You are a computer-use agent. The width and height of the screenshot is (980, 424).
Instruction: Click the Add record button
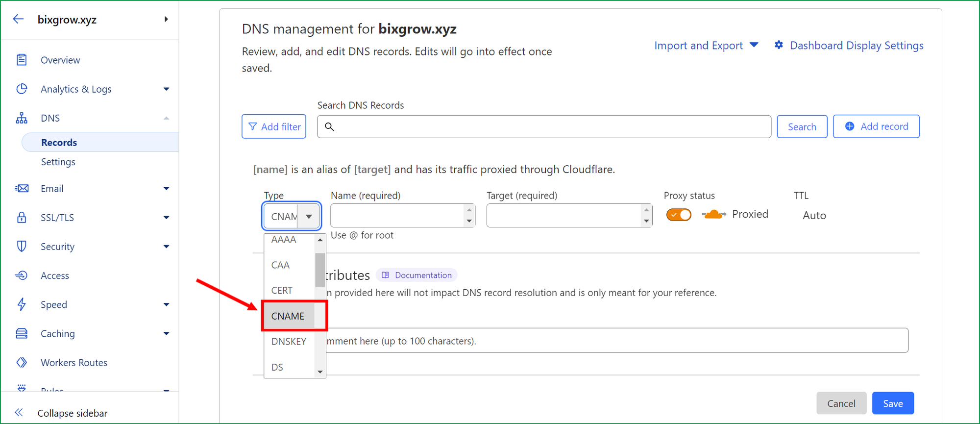pos(876,126)
